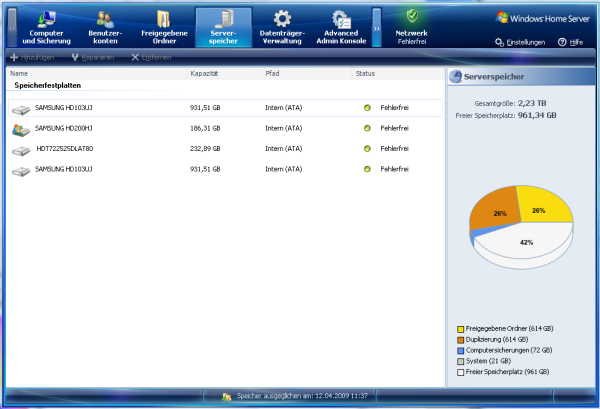Open Hilfe help
This screenshot has width=600, height=409.
pyautogui.click(x=571, y=42)
